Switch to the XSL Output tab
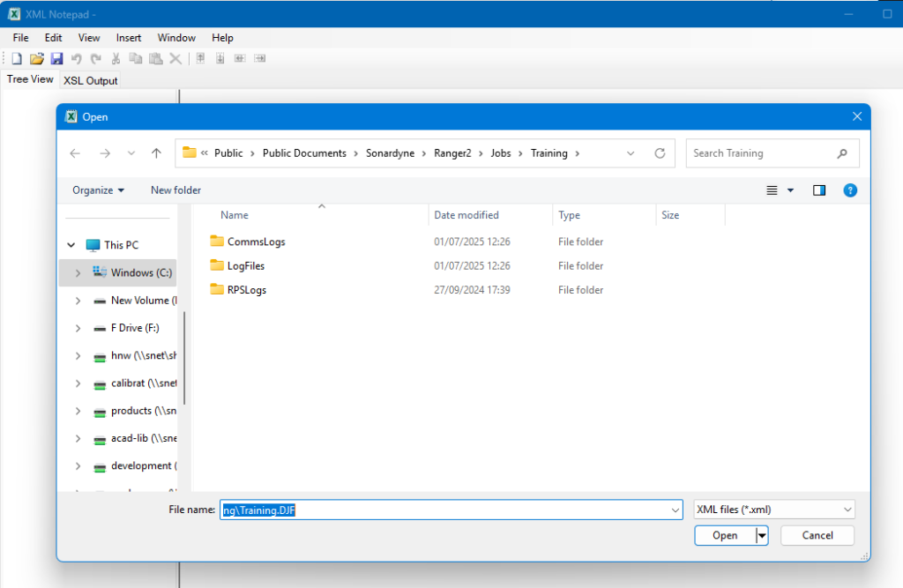Image resolution: width=903 pixels, height=588 pixels. point(90,80)
